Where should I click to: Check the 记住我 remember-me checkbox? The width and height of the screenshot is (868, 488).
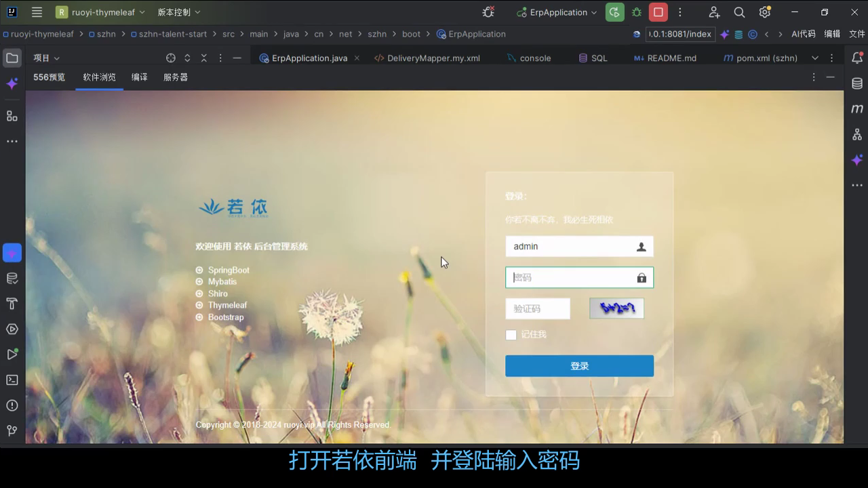[x=511, y=335]
